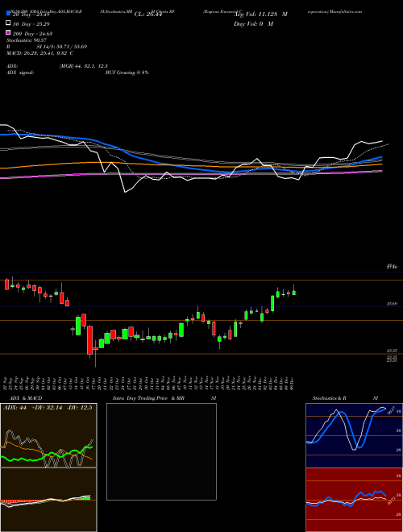Select the '200 Day - 24.63' legend text
The height and width of the screenshot is (532, 403).
click(x=32, y=33)
